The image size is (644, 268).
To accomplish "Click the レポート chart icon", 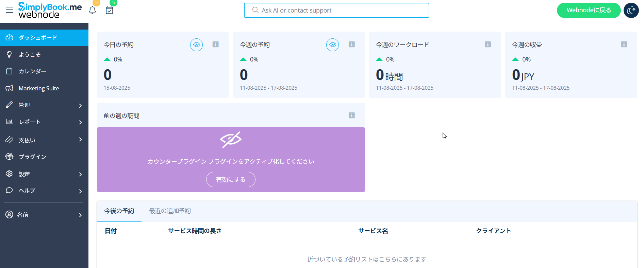I will click(9, 122).
